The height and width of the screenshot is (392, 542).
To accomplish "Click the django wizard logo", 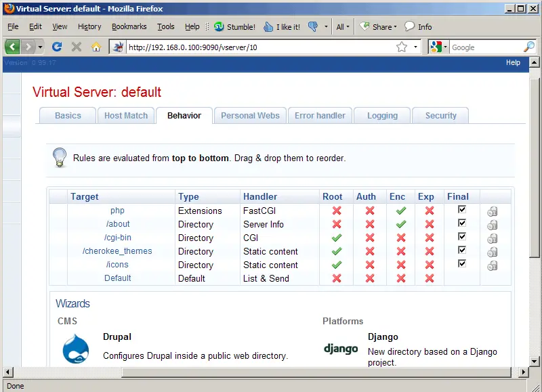I will pyautogui.click(x=341, y=349).
